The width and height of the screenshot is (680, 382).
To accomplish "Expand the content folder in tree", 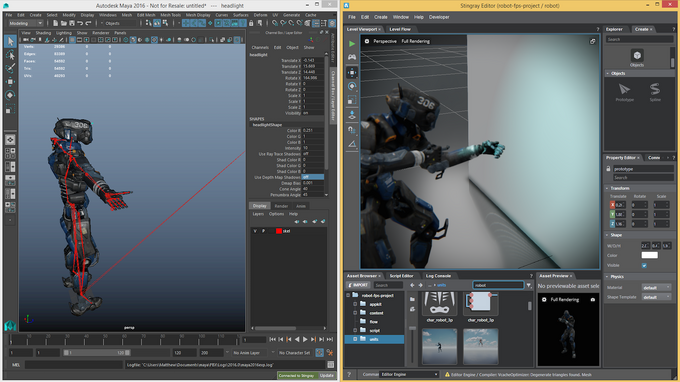I will (x=355, y=313).
